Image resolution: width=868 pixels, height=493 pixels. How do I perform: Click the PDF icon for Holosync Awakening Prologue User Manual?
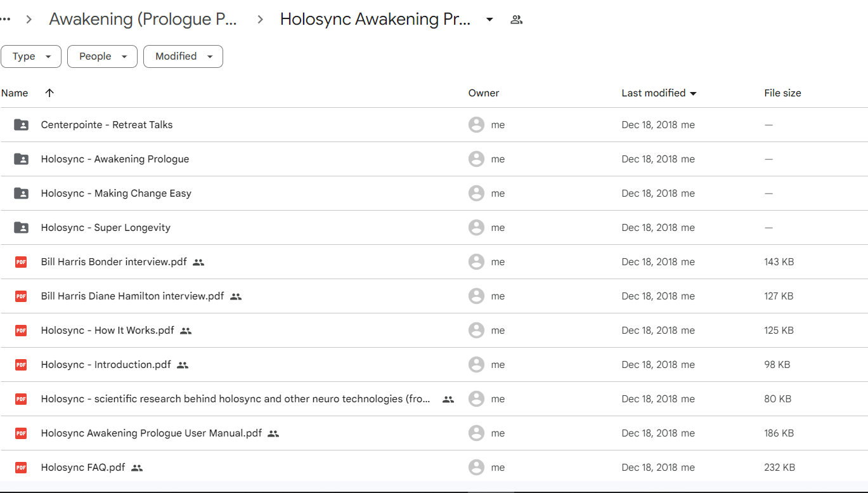[x=21, y=433]
